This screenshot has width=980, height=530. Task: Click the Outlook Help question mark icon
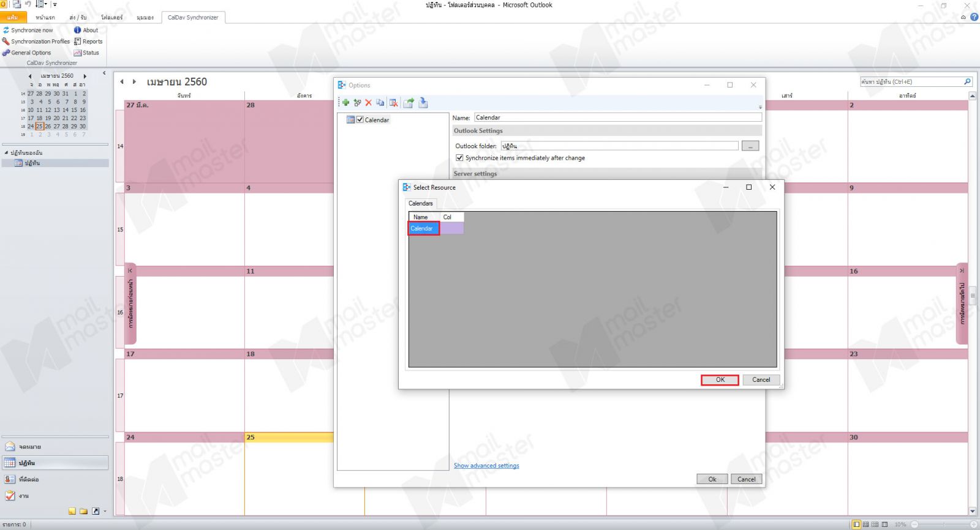click(x=974, y=17)
